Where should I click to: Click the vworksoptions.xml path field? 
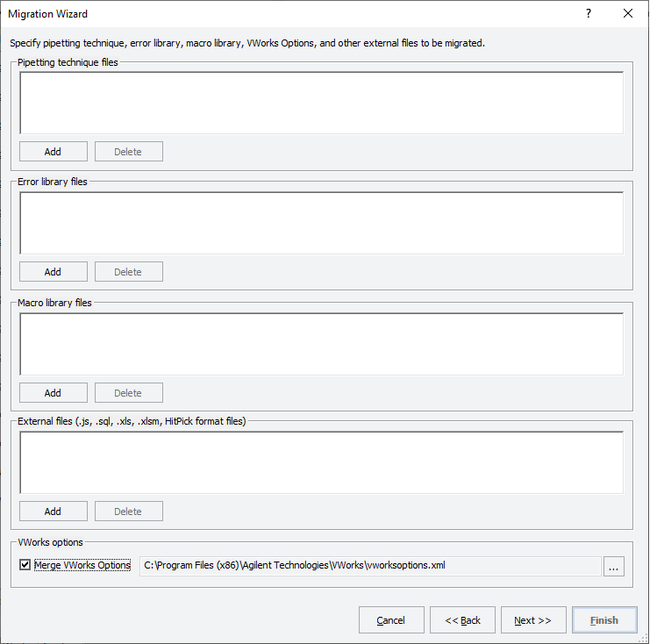(x=370, y=566)
